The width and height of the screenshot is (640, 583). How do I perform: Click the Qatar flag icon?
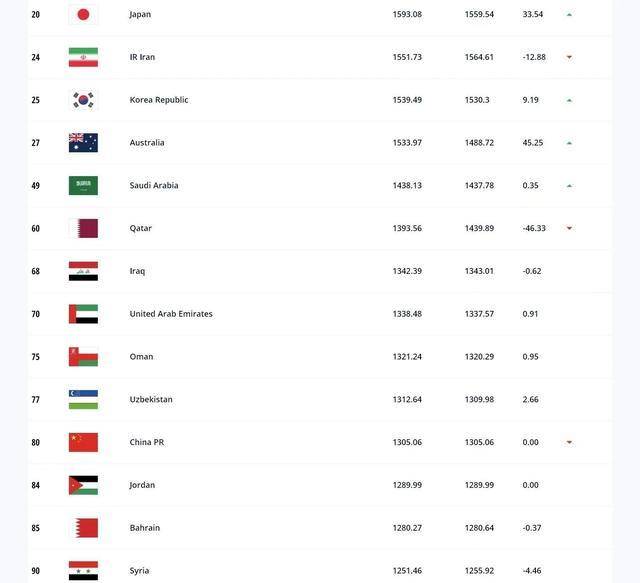point(83,229)
